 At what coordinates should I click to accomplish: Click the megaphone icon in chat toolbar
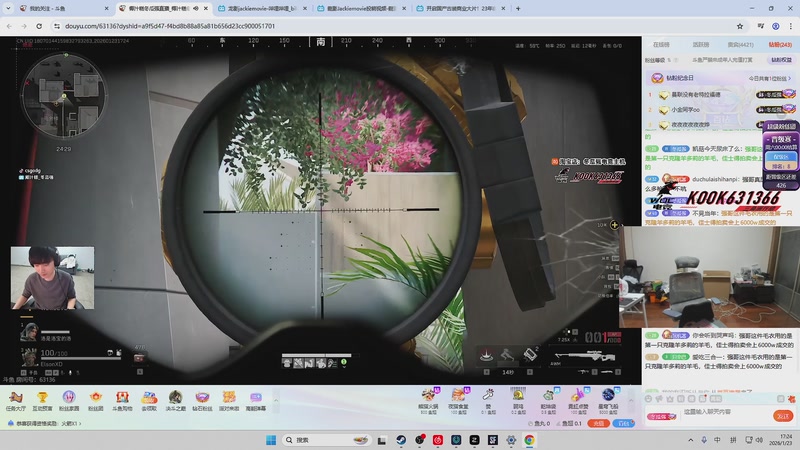pyautogui.click(x=659, y=398)
